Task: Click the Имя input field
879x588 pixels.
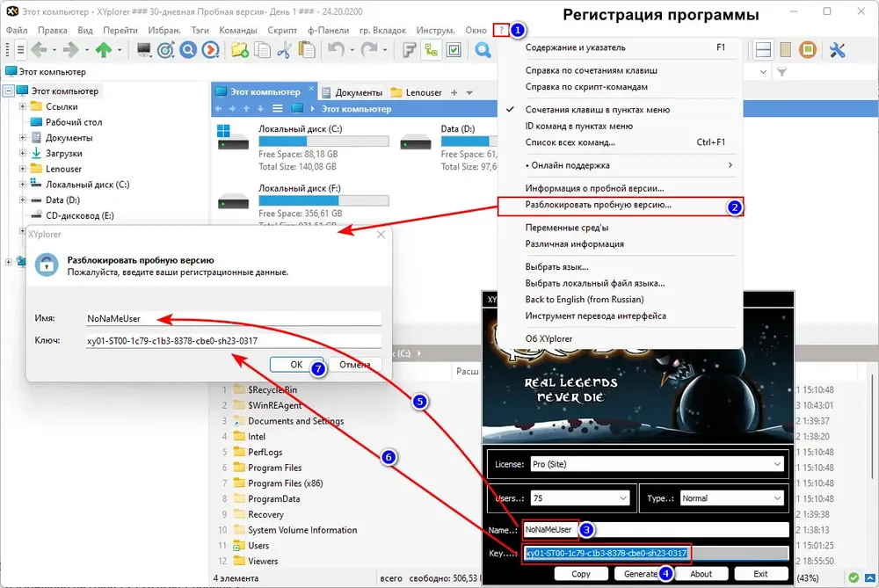Action: point(233,319)
